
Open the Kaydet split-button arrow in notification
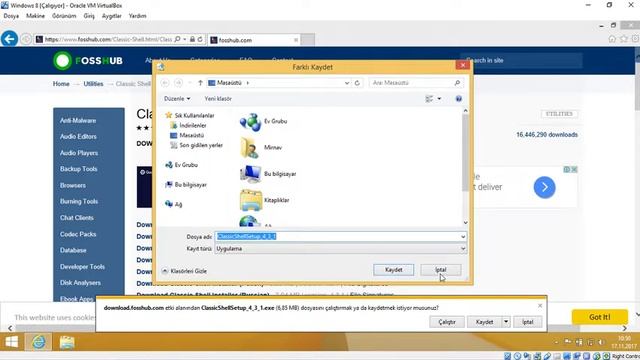click(x=506, y=322)
